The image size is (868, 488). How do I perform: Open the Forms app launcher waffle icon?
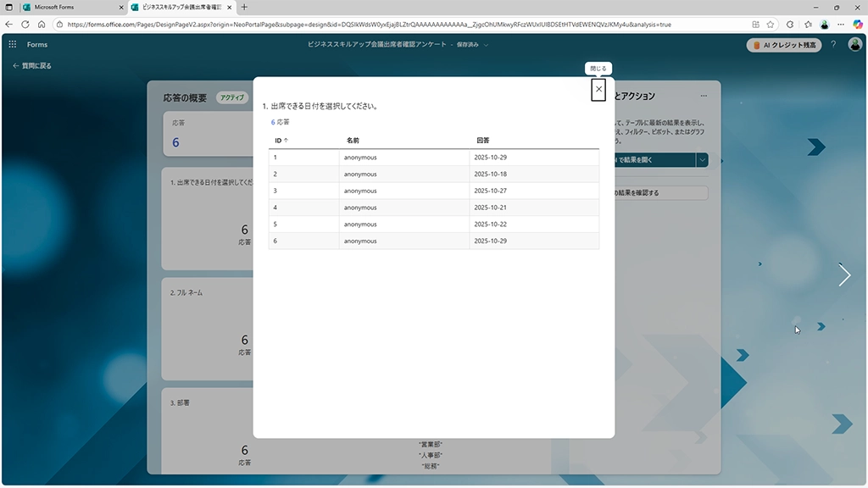click(x=13, y=44)
